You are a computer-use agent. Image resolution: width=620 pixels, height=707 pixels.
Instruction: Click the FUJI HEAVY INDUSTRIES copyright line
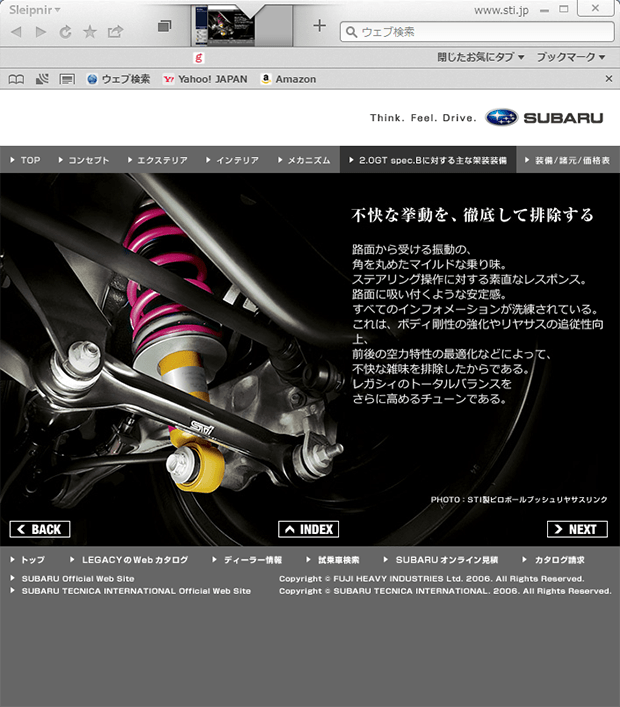click(x=432, y=578)
